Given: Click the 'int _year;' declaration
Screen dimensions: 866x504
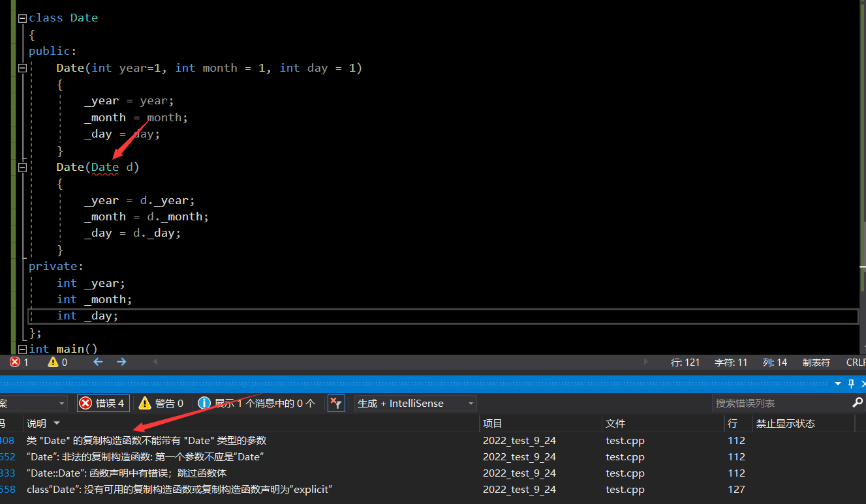Looking at the screenshot, I should click(91, 284).
